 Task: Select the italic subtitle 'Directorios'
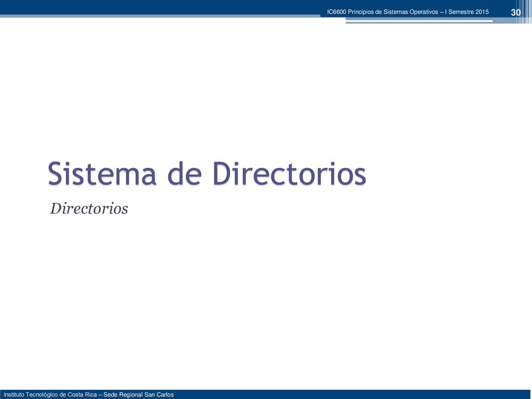pos(89,209)
